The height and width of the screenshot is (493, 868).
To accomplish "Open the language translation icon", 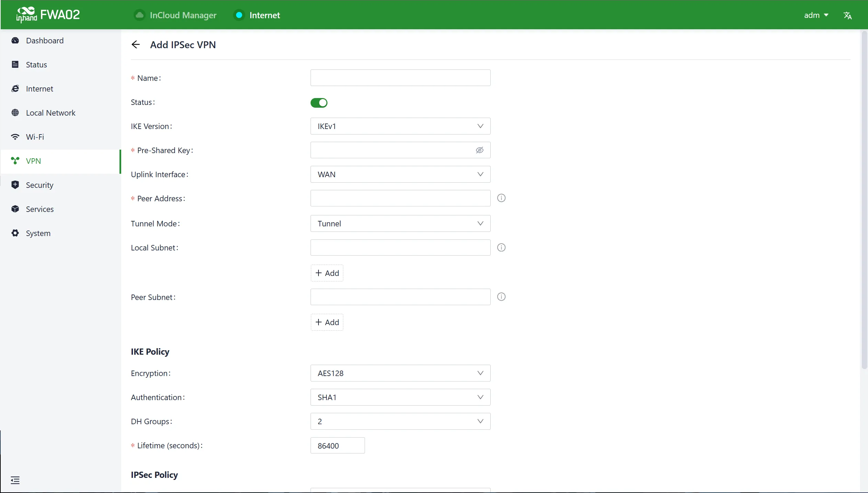I will click(x=848, y=15).
